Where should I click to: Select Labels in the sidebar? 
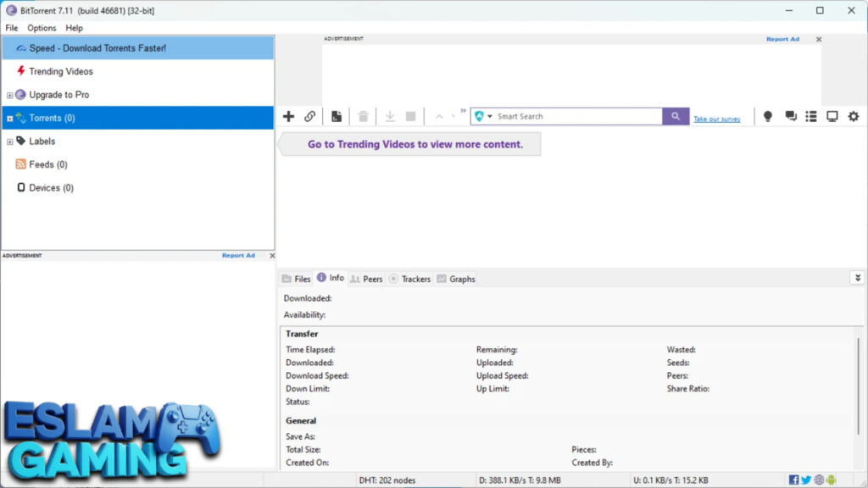[138, 141]
